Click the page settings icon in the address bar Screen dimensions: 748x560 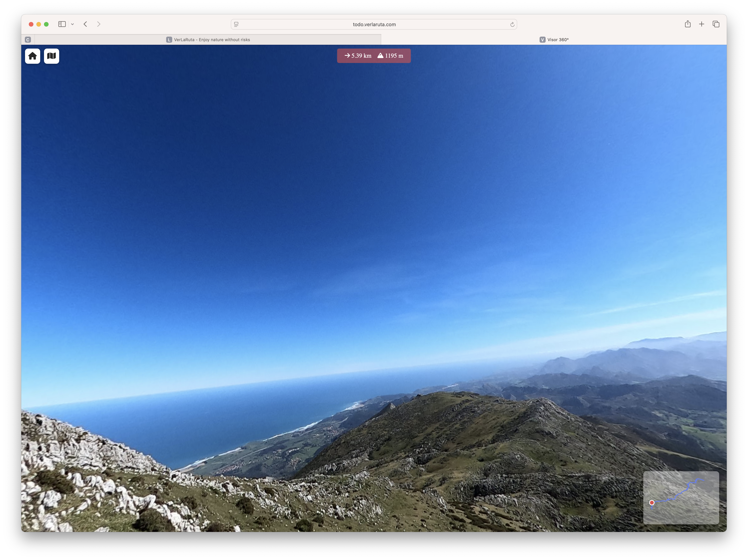pos(236,24)
